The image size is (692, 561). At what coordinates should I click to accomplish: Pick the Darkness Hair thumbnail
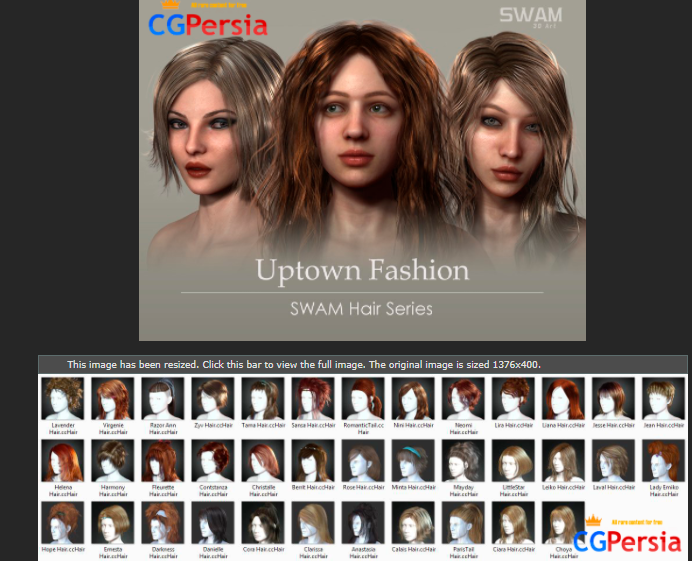tap(163, 523)
